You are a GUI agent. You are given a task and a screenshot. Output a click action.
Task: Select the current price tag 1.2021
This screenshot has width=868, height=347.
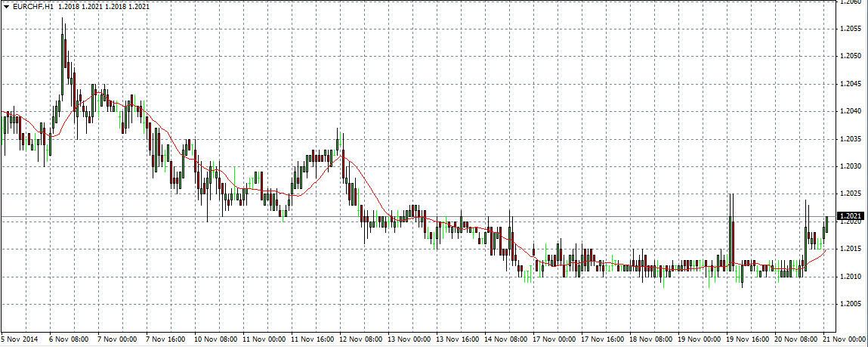point(851,216)
